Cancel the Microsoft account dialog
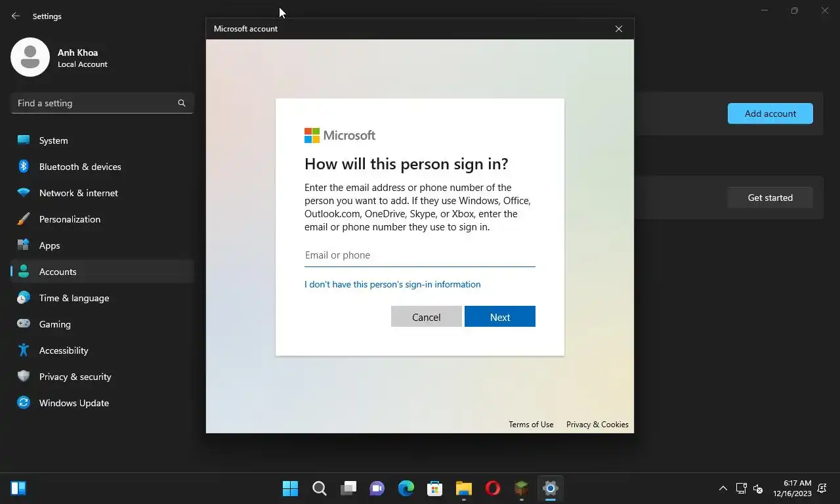840x504 pixels. 427,316
